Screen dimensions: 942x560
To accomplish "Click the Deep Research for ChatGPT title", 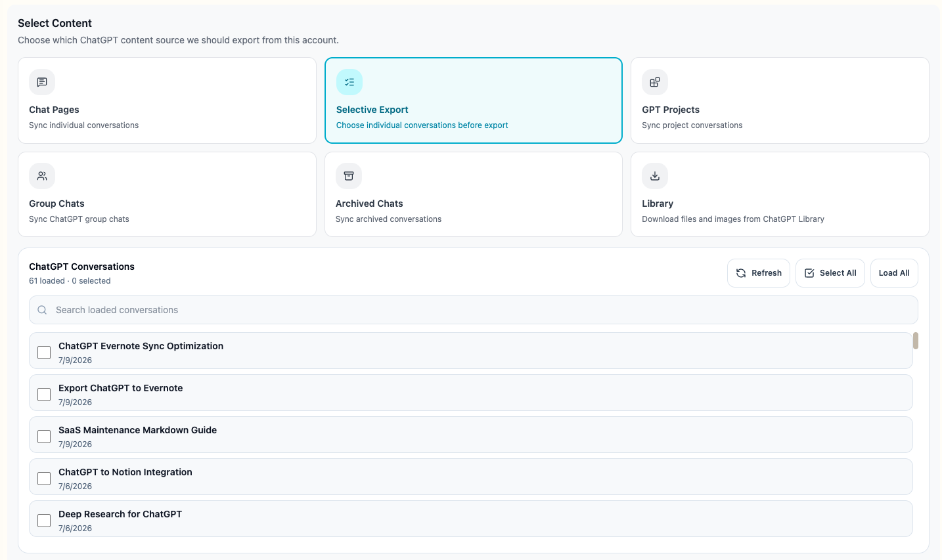I will pyautogui.click(x=120, y=514).
